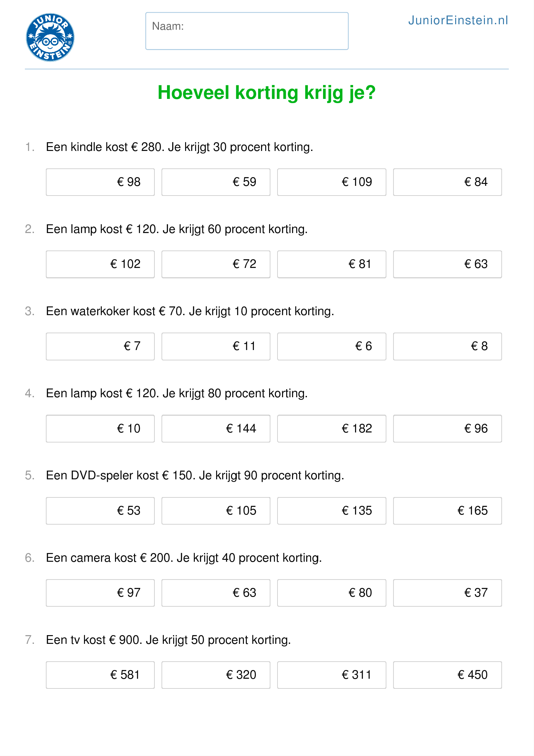The image size is (534, 756).
Task: Select the € 37 answer option
Action: click(447, 593)
